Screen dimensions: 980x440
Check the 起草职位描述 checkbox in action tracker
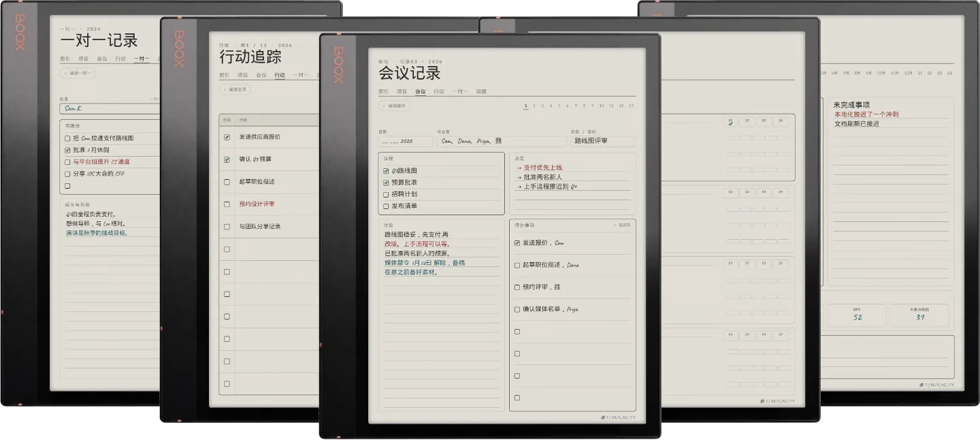(x=227, y=182)
